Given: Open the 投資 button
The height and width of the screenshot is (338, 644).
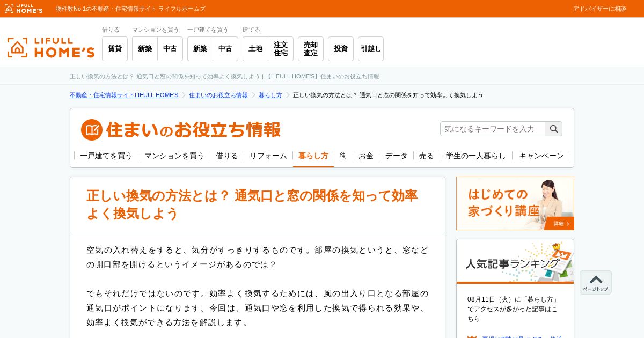Looking at the screenshot, I should [341, 49].
